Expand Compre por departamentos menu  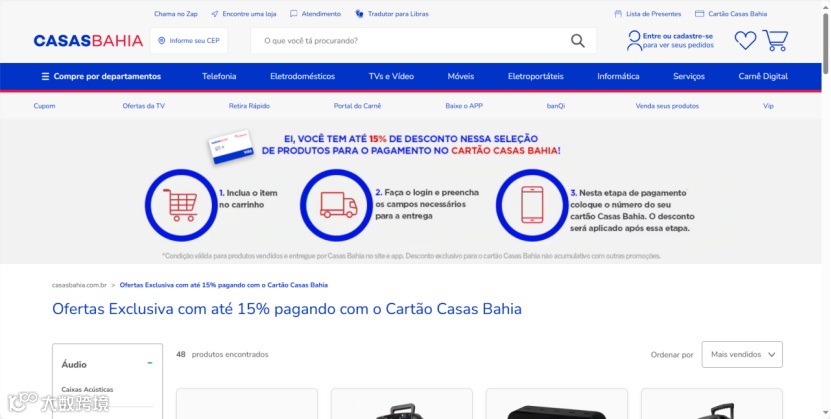tap(101, 76)
